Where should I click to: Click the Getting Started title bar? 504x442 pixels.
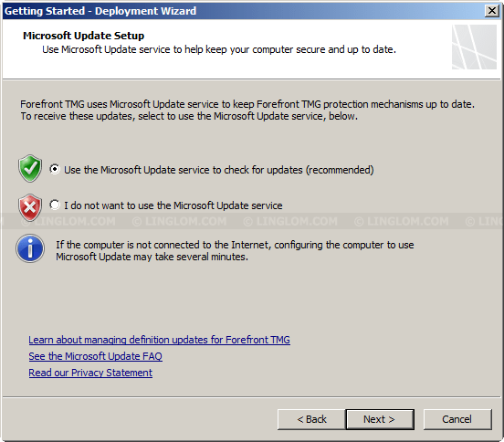243,11
